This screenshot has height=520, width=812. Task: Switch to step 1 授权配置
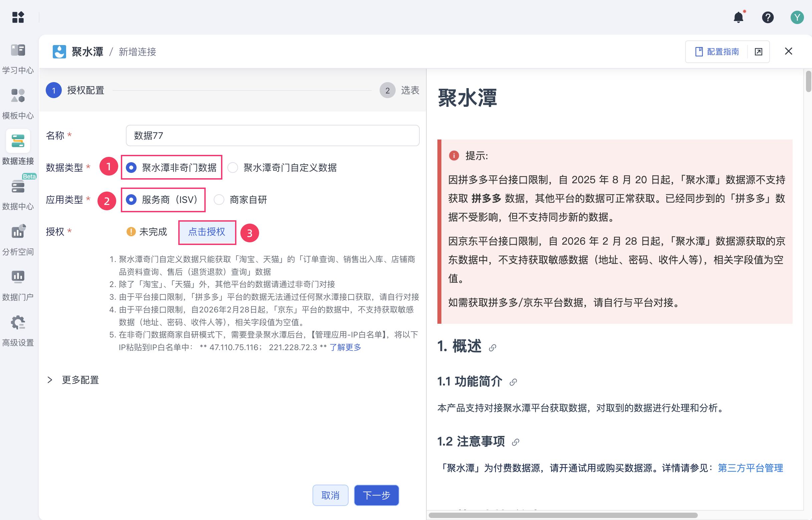[75, 90]
